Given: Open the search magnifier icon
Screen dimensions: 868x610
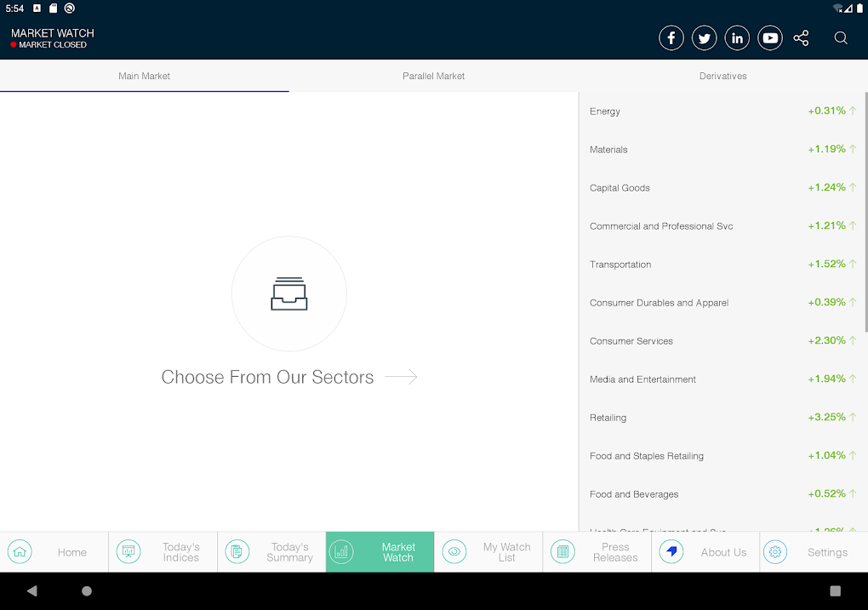Looking at the screenshot, I should coord(840,37).
